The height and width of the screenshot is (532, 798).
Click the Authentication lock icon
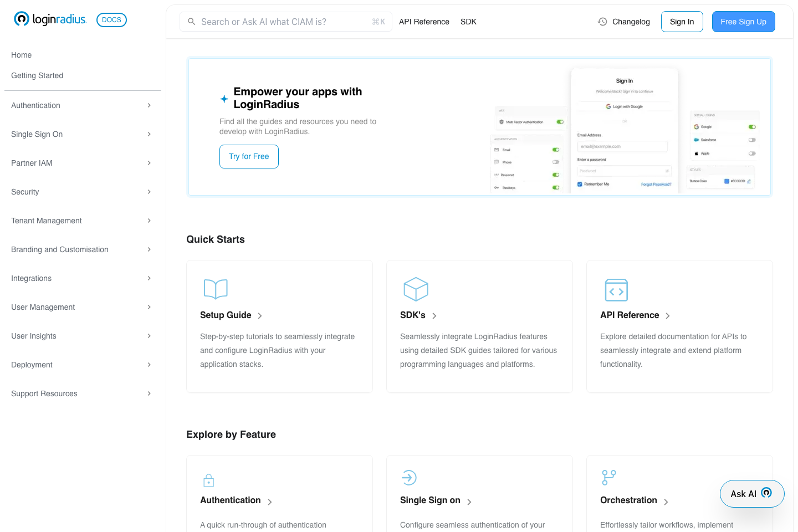click(x=209, y=480)
